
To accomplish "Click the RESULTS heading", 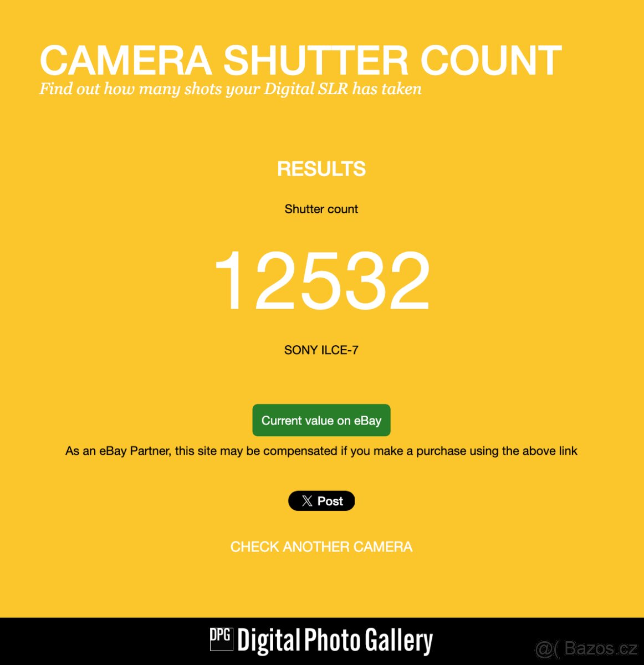I will pos(321,169).
